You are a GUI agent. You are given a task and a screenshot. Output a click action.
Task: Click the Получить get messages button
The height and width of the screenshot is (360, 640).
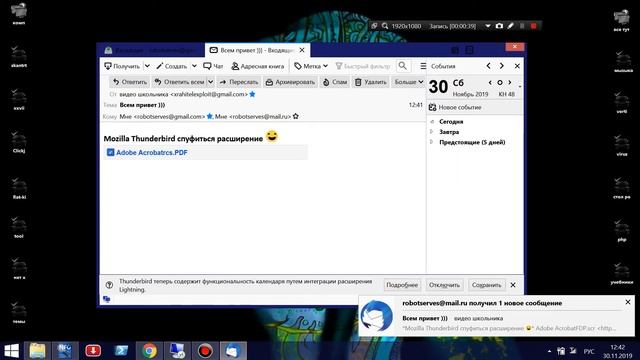[122, 66]
